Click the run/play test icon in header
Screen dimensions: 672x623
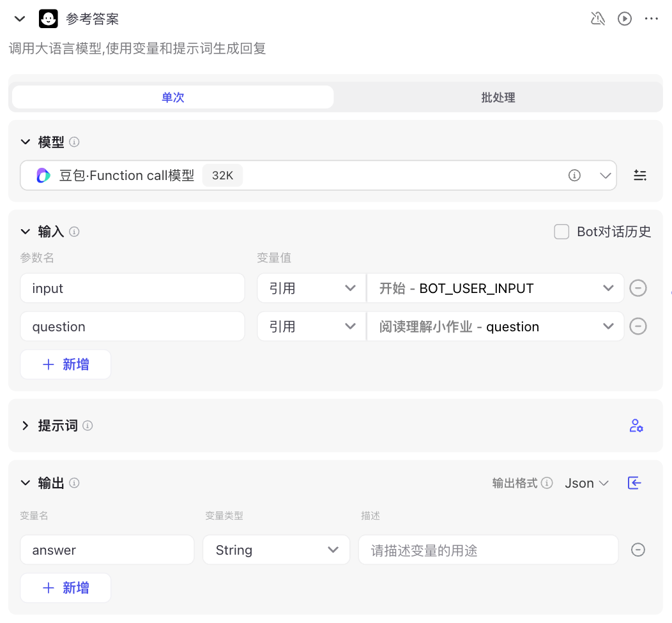pos(625,19)
